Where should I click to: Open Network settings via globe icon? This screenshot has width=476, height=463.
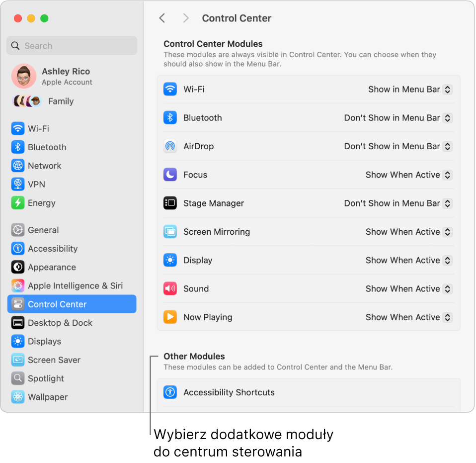click(18, 166)
